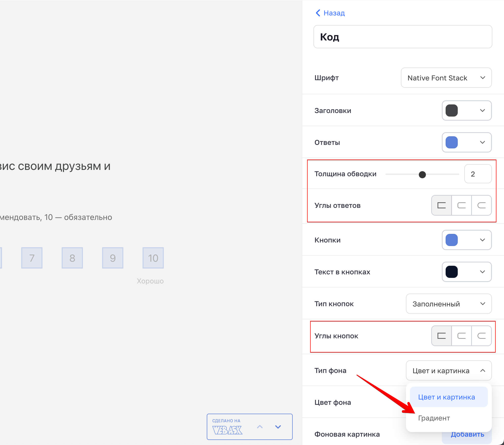
Task: Open the Кнопки color dropdown
Action: (x=467, y=240)
